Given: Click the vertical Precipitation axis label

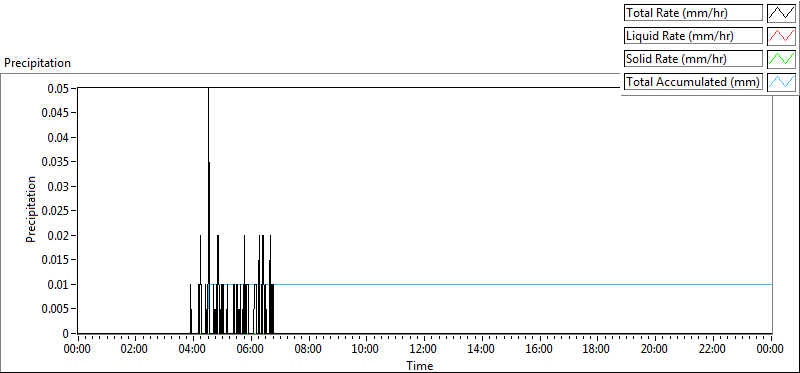Looking at the screenshot, I should pyautogui.click(x=31, y=209).
